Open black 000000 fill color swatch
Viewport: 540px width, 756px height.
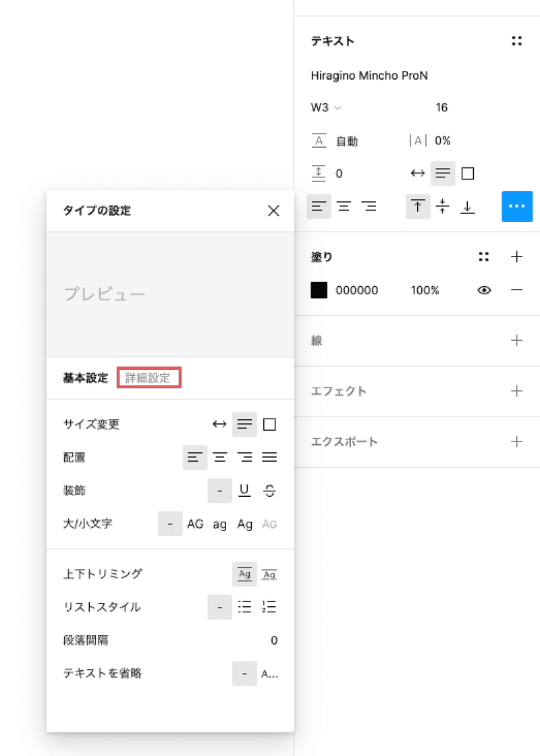tap(319, 290)
